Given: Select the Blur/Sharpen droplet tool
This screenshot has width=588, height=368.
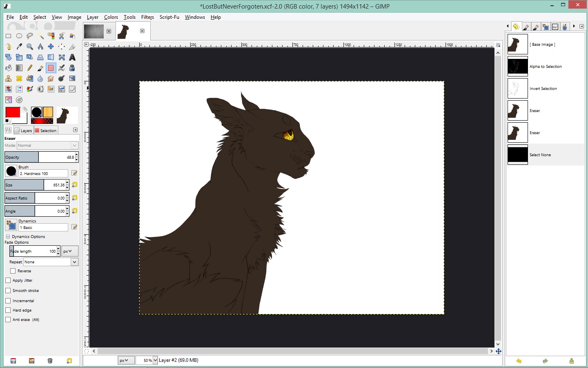Looking at the screenshot, I should tap(40, 79).
